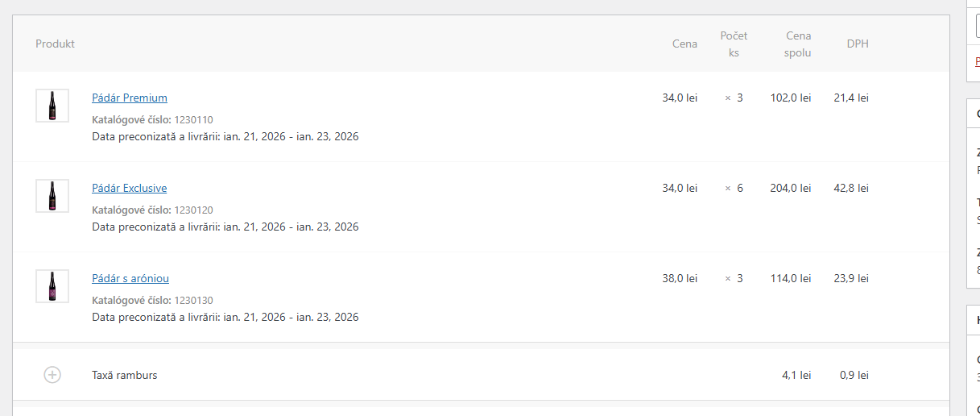Click the Cena column header
This screenshot has height=416, width=980.
[x=684, y=44]
